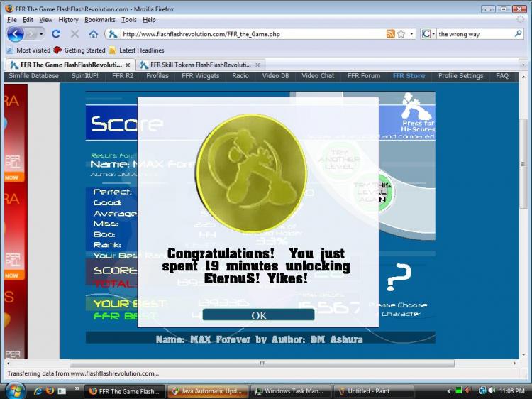Open the History menu
The image size is (532, 399).
[68, 20]
